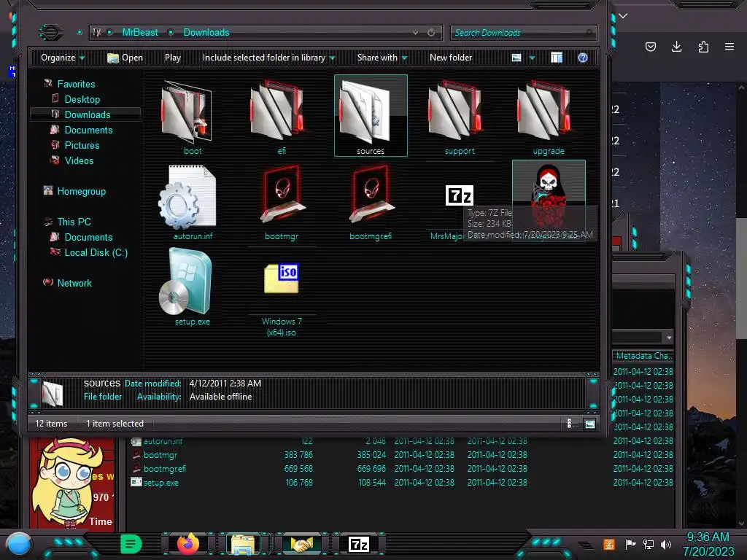
Task: Open Firefox downloads panel
Action: click(x=676, y=47)
